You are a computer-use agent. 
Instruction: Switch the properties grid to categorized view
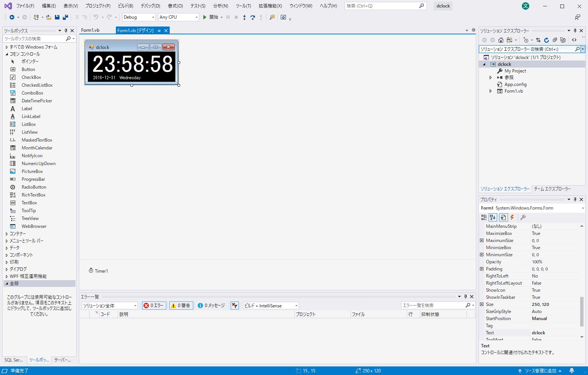point(484,217)
